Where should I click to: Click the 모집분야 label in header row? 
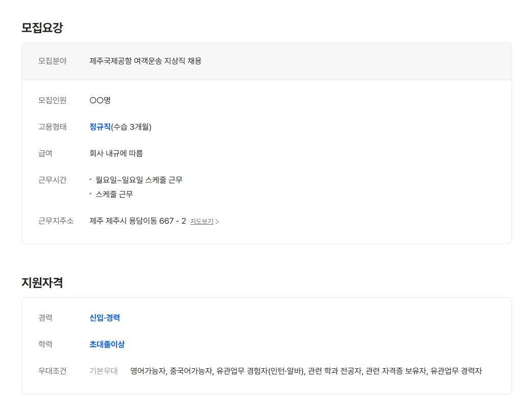coord(52,61)
